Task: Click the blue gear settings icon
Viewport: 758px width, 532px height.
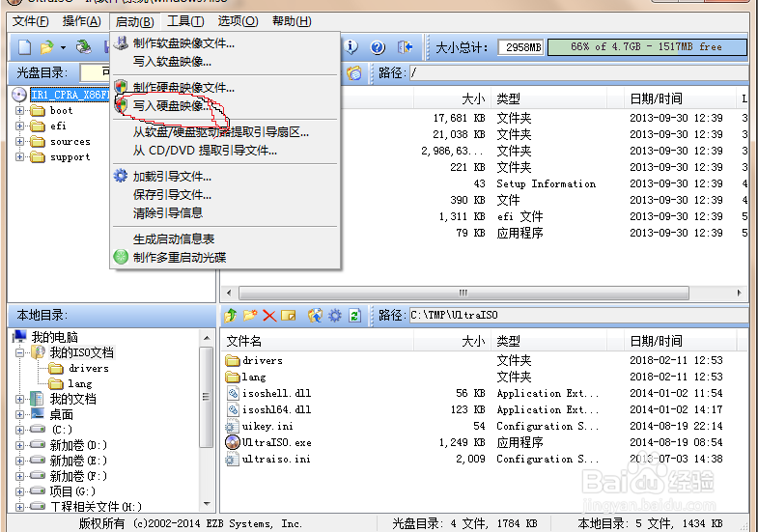Action: [x=334, y=316]
